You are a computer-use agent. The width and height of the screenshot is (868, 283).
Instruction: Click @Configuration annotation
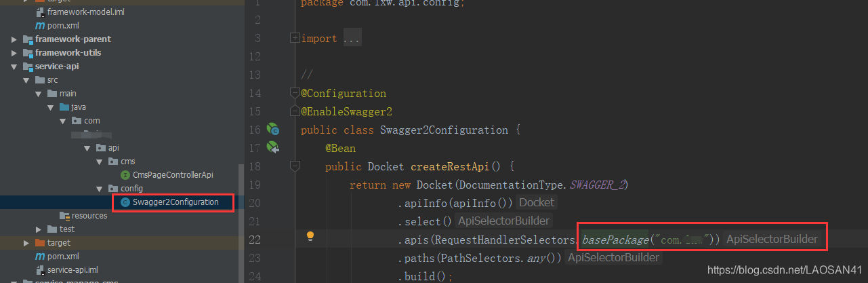pos(344,94)
